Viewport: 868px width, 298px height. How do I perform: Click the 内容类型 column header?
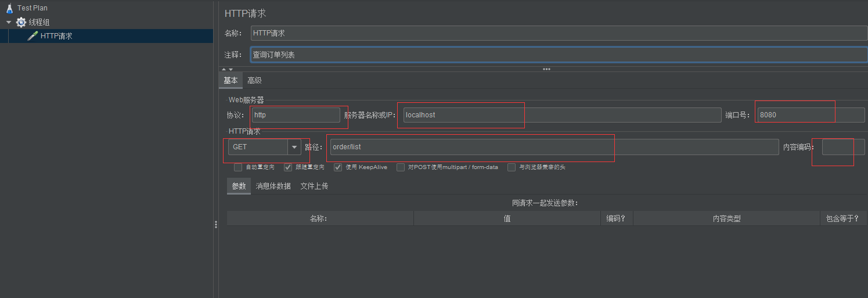pyautogui.click(x=726, y=218)
